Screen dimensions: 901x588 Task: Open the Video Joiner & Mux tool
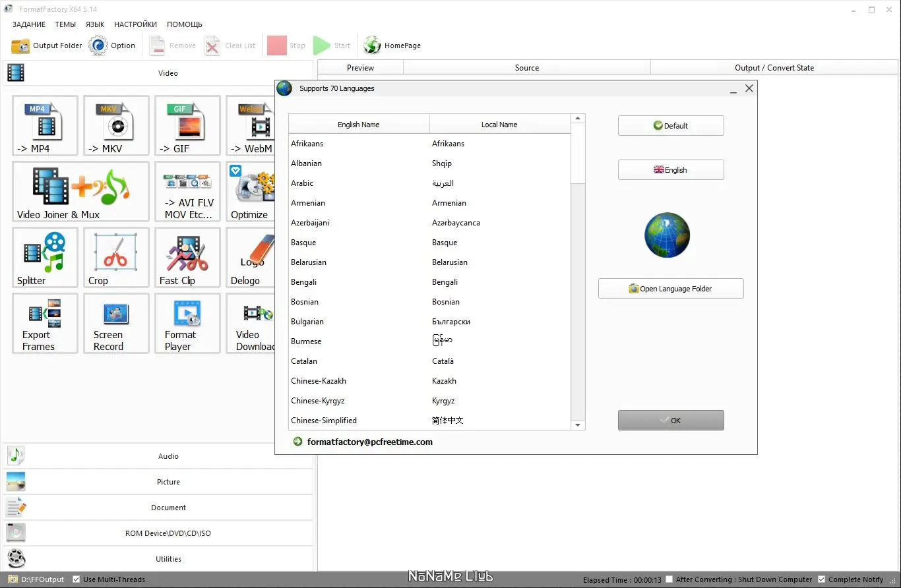(80, 191)
